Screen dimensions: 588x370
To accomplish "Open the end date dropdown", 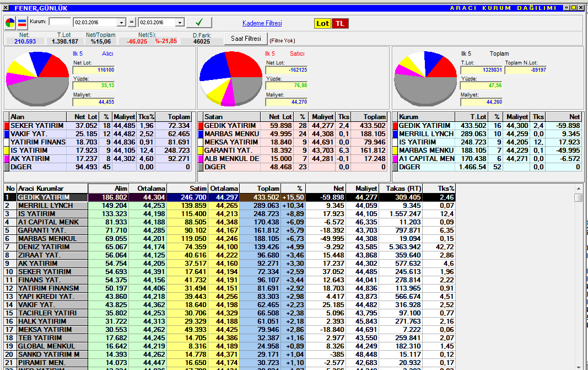I will (179, 23).
